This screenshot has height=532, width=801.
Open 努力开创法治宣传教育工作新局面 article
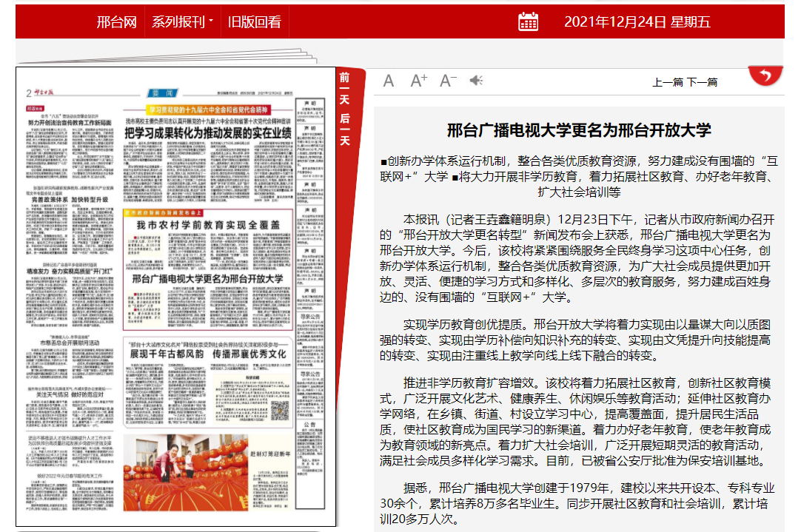[70, 123]
